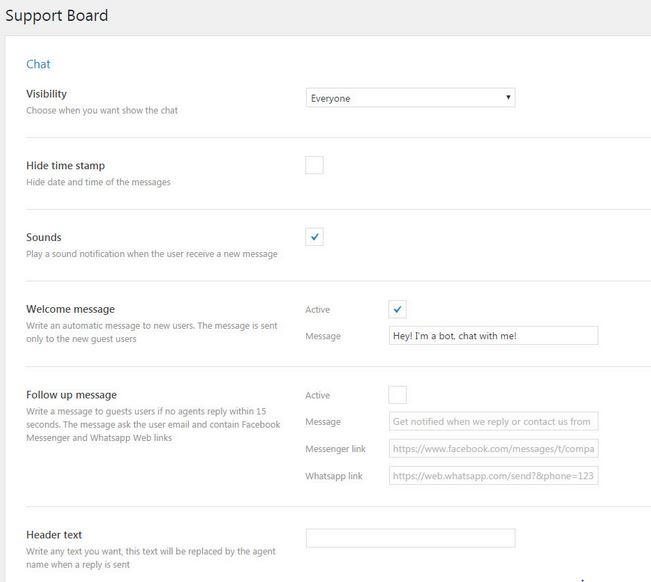Open the Visibility dropdown showing Everyone
This screenshot has height=582, width=651.
[x=410, y=98]
